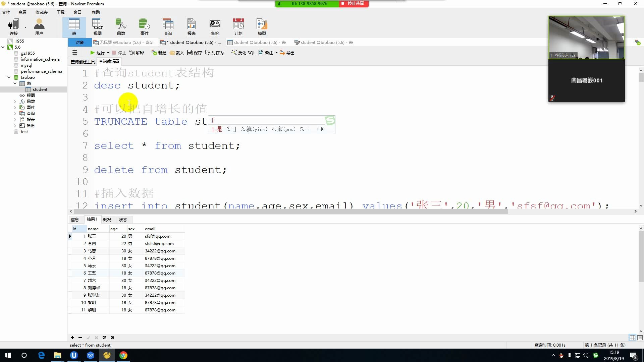Expand the 函数 node in taobao tree
This screenshot has width=644, height=362.
(15, 102)
